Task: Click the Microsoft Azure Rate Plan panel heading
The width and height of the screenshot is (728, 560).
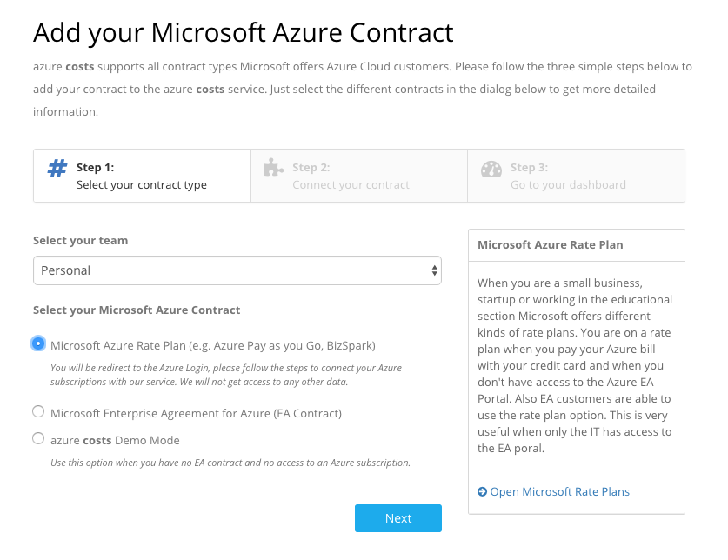Action: coord(550,244)
